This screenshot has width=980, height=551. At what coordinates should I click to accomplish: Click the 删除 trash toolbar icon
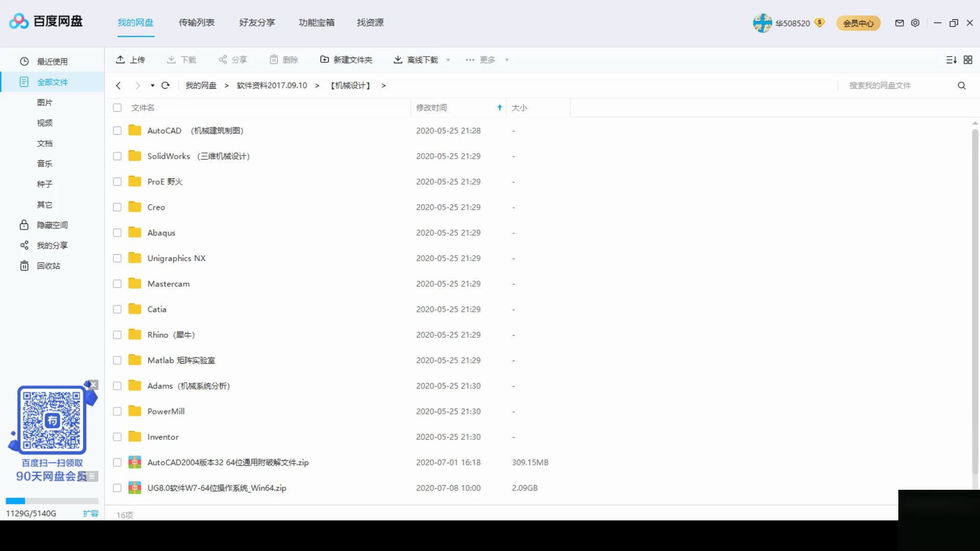pos(274,60)
